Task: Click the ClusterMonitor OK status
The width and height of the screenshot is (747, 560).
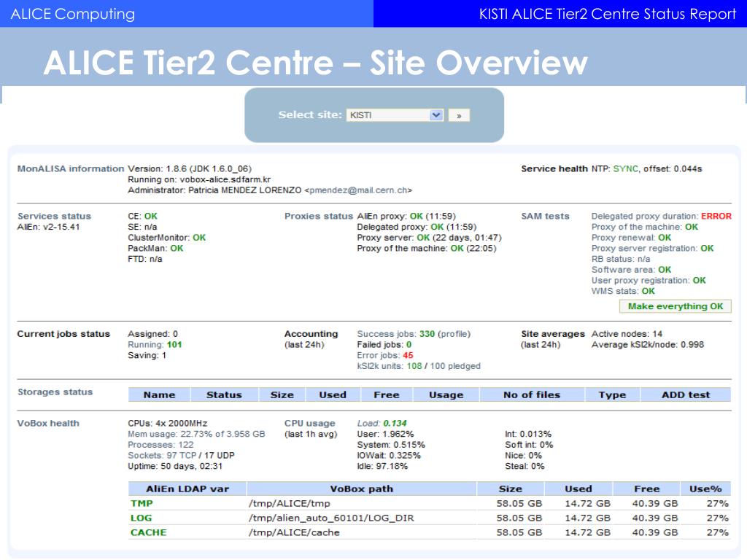Action: click(167, 238)
